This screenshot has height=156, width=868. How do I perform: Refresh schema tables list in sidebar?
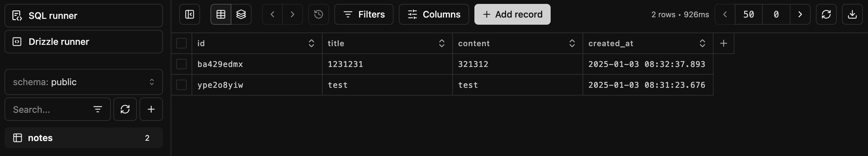pos(125,109)
